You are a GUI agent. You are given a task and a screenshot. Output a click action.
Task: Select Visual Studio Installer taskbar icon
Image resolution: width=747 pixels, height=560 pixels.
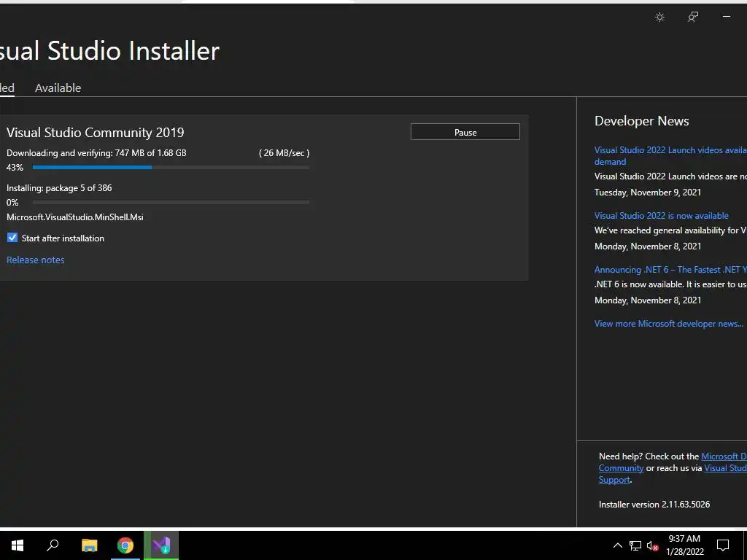(161, 545)
